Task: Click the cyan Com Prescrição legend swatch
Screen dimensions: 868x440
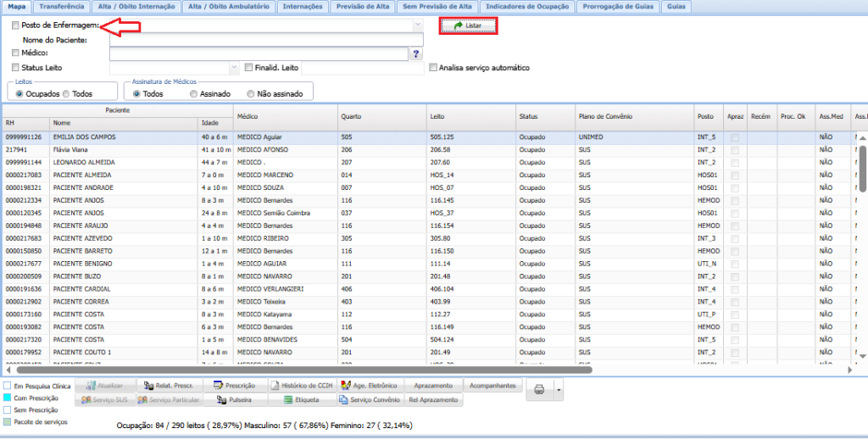Action: [7, 398]
